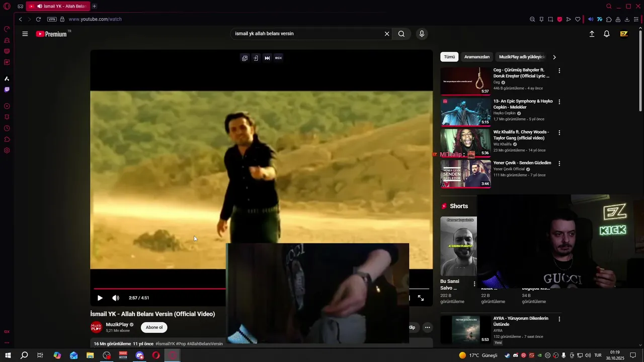Screen dimensions: 644x362
Task: Select the 'Aramanızdan' filter chip
Action: pos(477,57)
